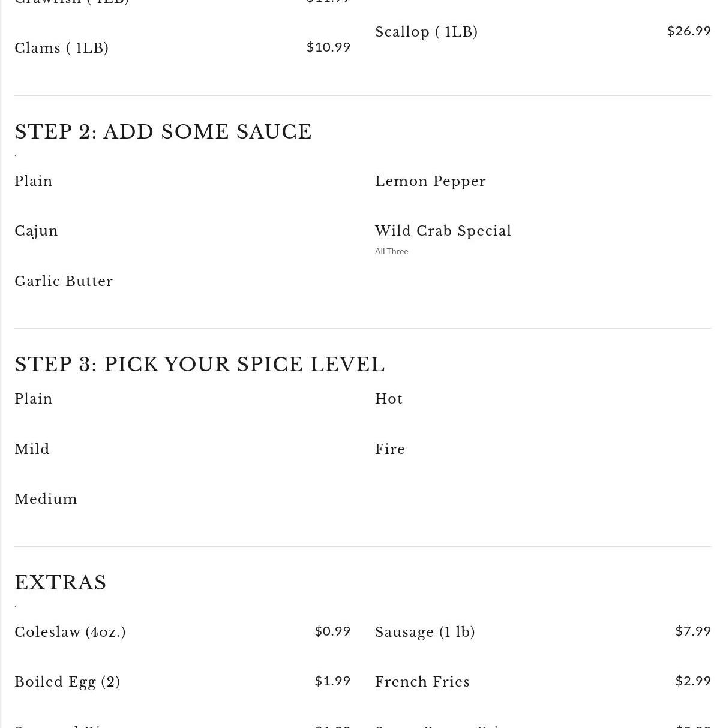
Task: Click the Step 3: Pick Your Spice Level heading
Action: pos(199,365)
